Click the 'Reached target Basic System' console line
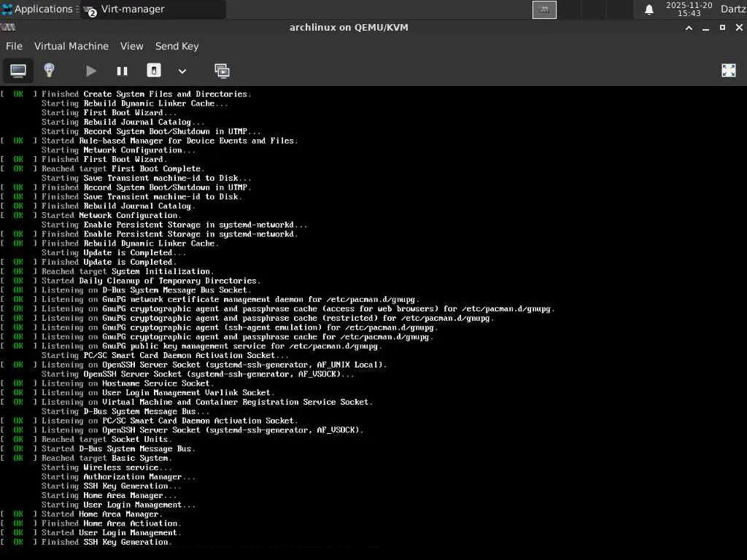This screenshot has width=747, height=560. (x=86, y=458)
